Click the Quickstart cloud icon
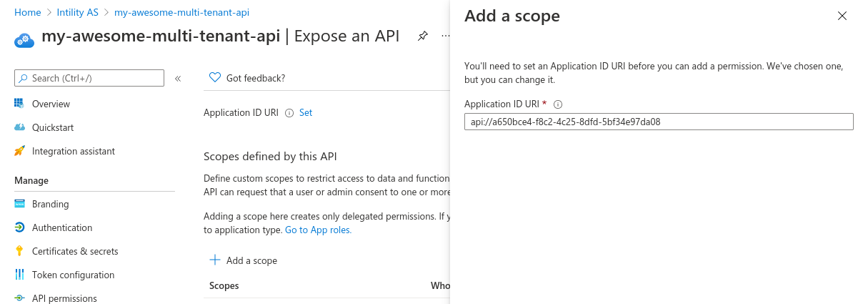868x304 pixels. pyautogui.click(x=19, y=127)
